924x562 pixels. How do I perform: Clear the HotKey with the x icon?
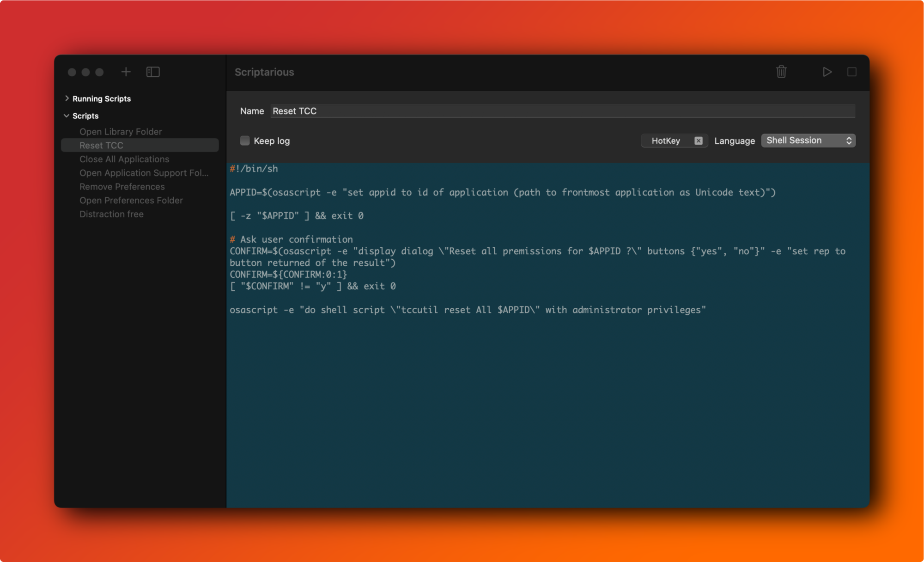pyautogui.click(x=699, y=141)
